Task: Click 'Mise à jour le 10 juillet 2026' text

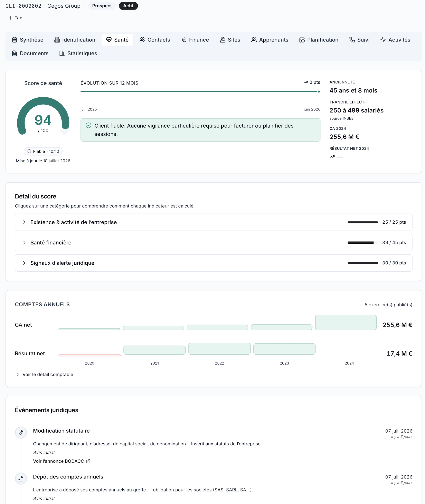Action: pyautogui.click(x=43, y=161)
